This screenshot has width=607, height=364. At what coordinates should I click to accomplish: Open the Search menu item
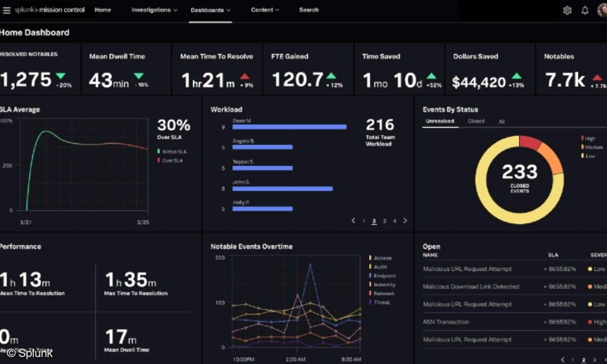point(309,10)
